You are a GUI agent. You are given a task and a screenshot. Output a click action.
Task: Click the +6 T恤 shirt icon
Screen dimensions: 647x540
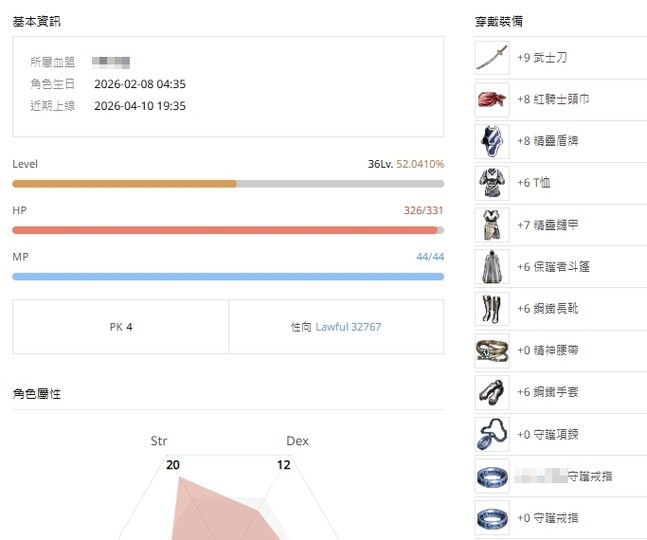(492, 184)
